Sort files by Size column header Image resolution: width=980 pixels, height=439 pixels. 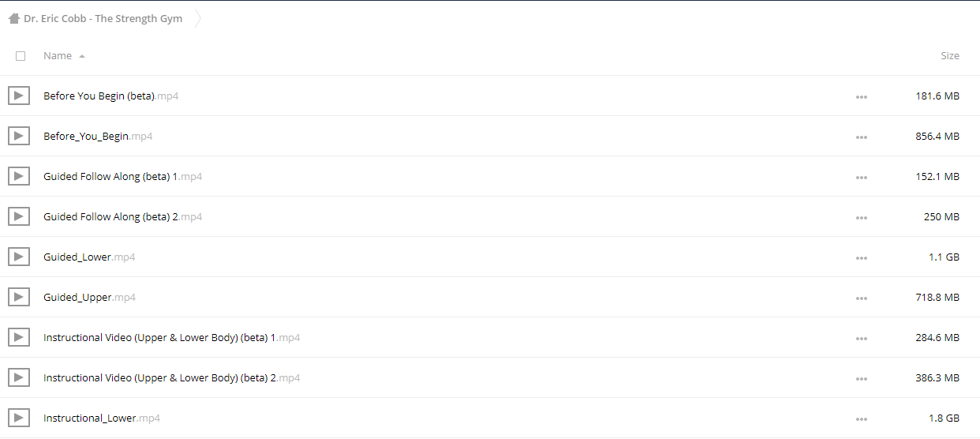pyautogui.click(x=950, y=56)
